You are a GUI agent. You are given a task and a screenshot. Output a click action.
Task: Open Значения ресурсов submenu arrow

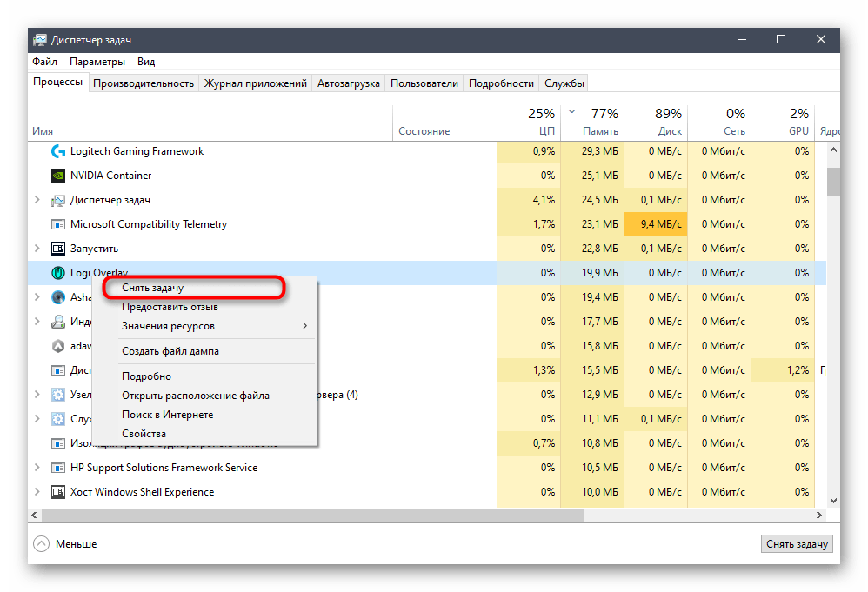[305, 326]
